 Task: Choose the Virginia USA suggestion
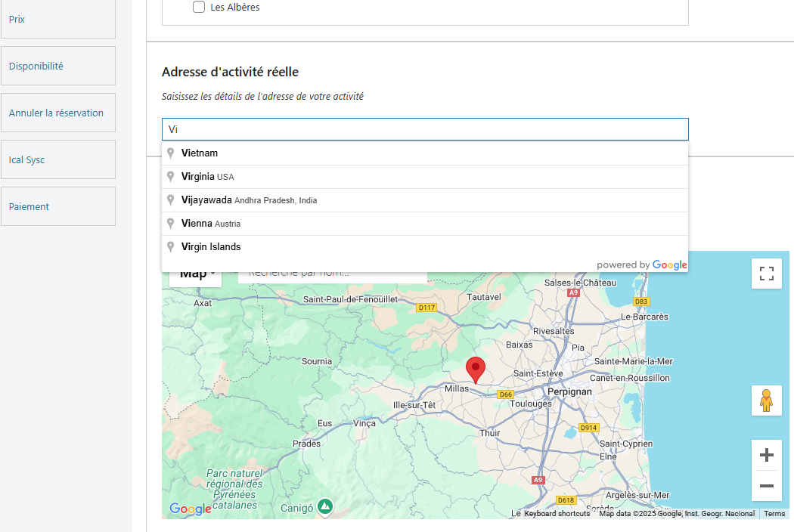tap(425, 177)
